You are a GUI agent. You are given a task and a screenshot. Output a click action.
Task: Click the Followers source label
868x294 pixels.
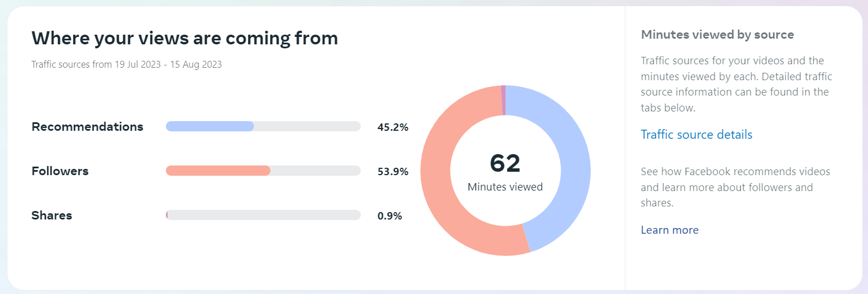(x=60, y=171)
